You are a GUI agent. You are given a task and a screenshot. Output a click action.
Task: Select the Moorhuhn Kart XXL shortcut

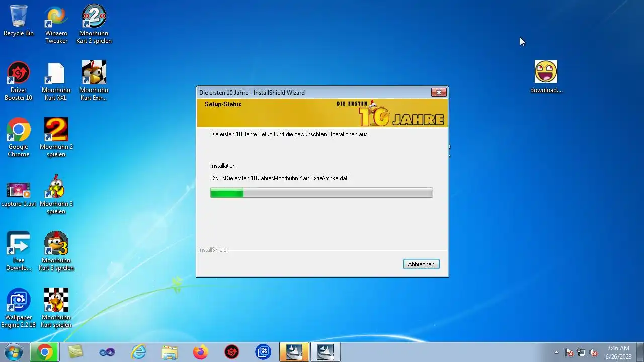(x=56, y=81)
